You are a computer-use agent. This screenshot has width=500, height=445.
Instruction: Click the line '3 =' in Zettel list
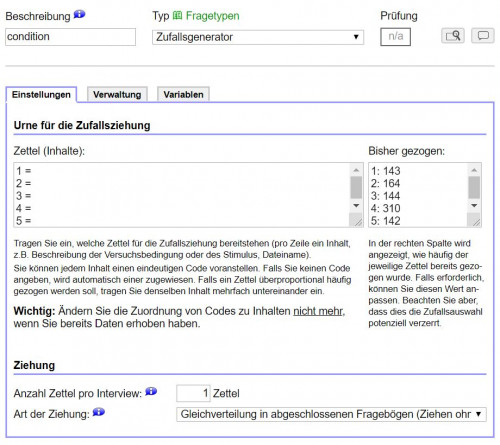[24, 196]
